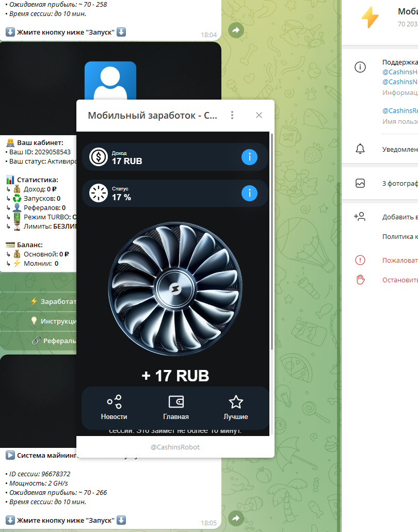Switch to the Главная tab

click(x=176, y=408)
